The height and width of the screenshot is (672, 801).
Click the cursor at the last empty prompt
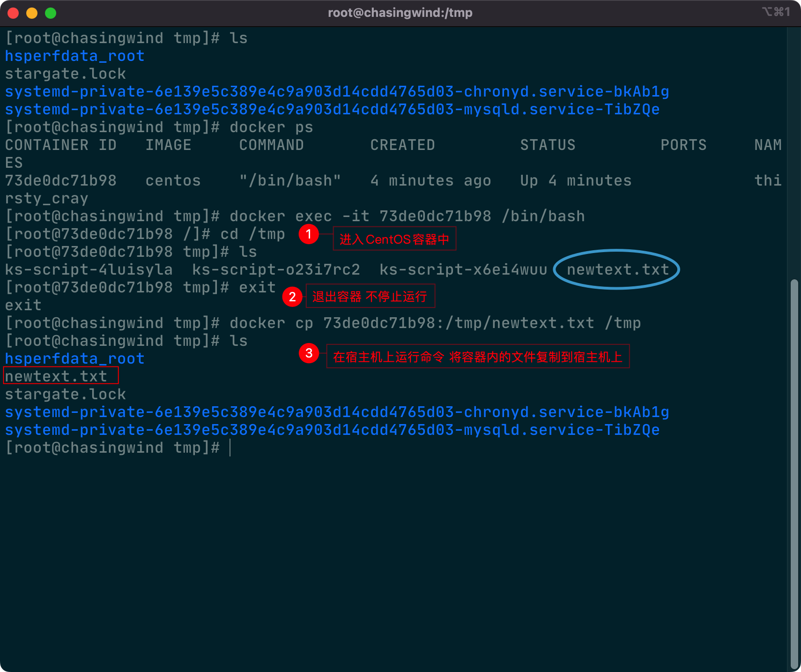point(230,448)
